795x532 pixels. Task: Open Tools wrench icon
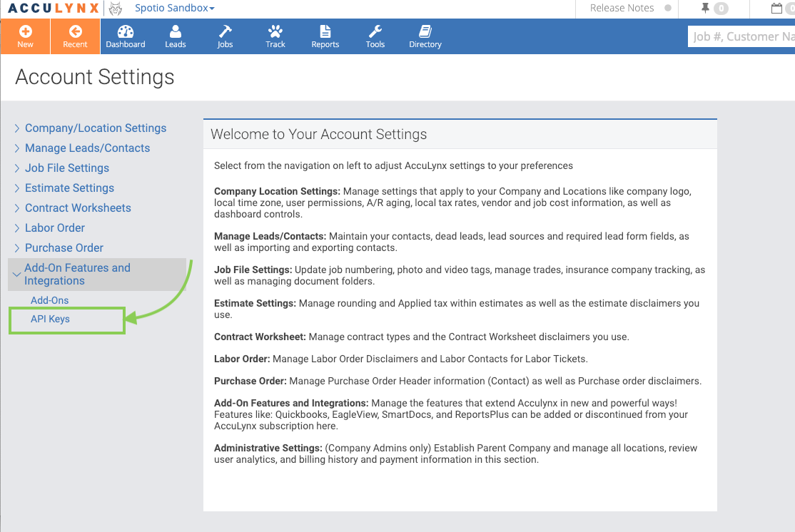[x=375, y=31]
